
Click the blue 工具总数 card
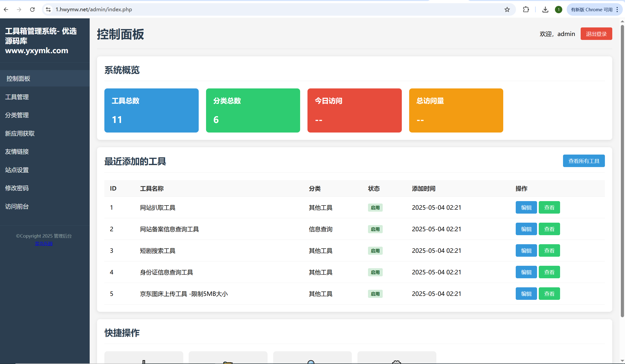(151, 110)
